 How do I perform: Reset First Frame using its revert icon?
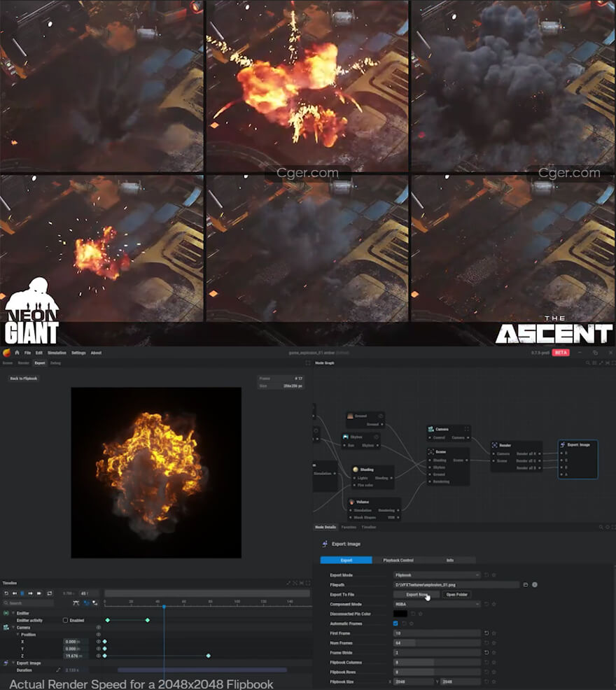click(486, 633)
